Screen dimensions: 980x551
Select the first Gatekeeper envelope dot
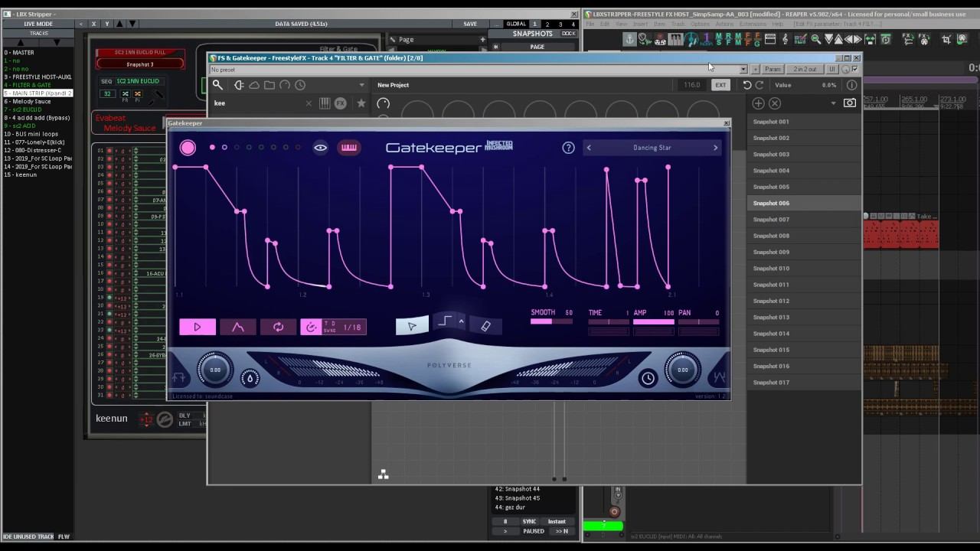coord(212,148)
